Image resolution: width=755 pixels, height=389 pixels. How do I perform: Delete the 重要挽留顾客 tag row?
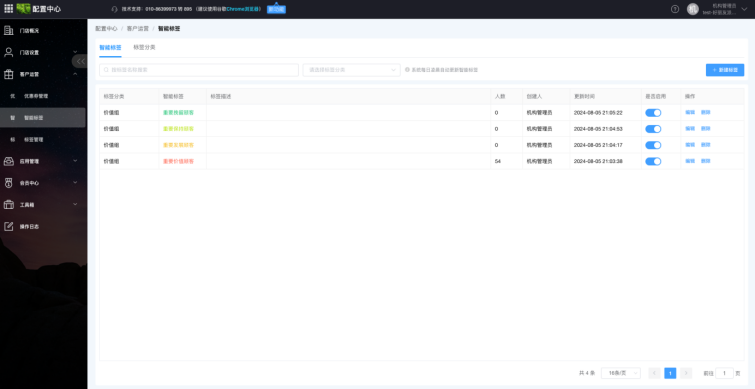point(705,113)
